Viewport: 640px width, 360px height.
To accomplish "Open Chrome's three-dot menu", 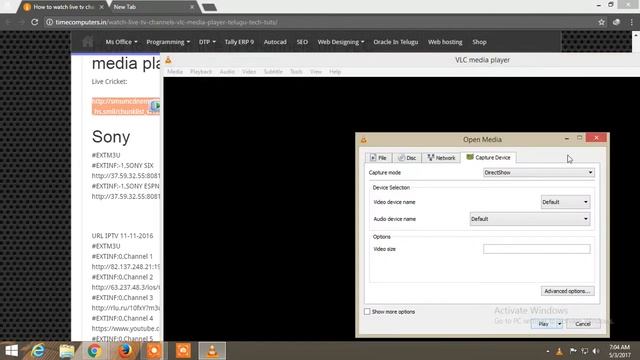I will [x=631, y=22].
